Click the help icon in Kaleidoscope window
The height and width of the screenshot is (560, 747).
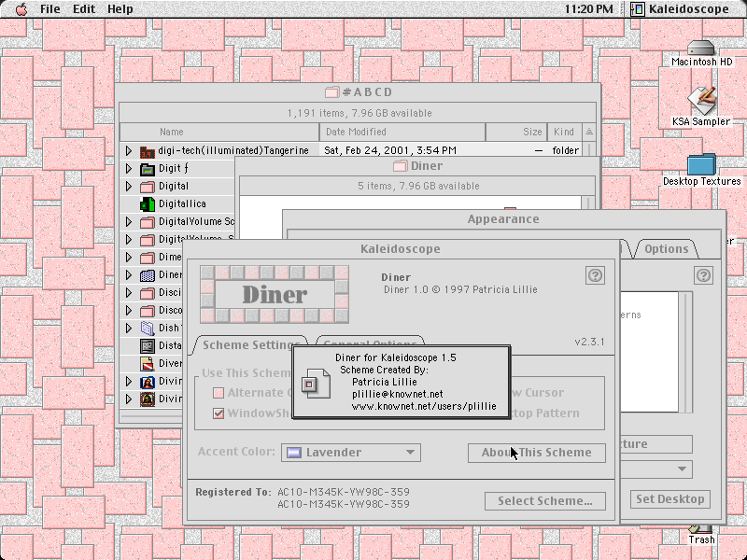point(595,275)
